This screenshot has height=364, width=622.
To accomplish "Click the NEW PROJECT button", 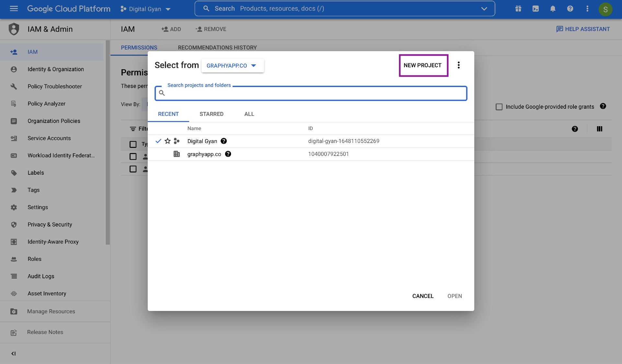I will coord(422,65).
